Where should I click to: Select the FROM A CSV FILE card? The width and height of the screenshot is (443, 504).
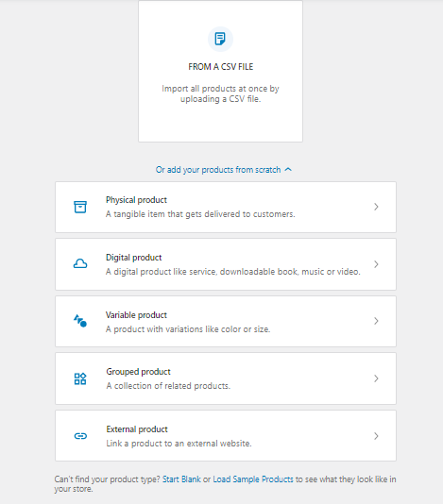coord(220,72)
